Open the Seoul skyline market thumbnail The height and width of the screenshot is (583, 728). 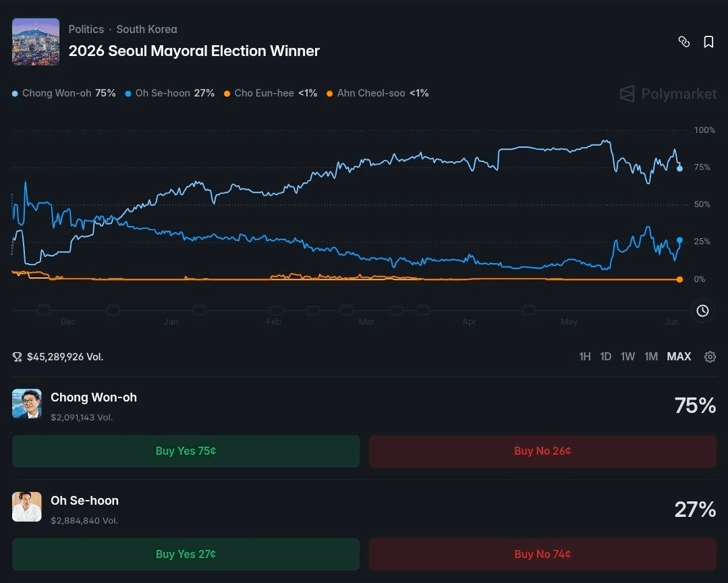36,42
